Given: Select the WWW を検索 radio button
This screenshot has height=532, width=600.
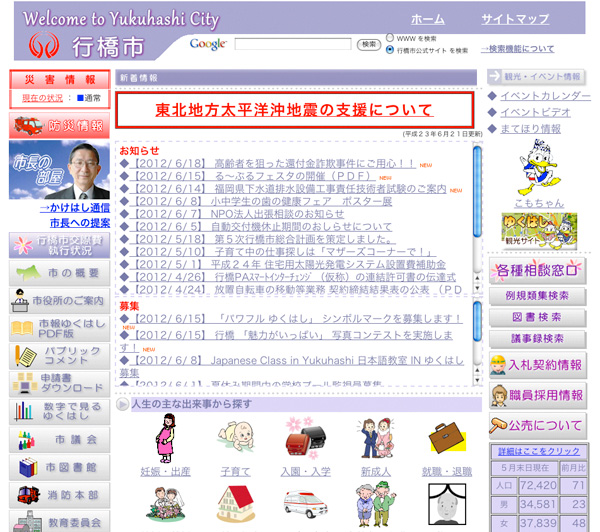Looking at the screenshot, I should [x=391, y=37].
